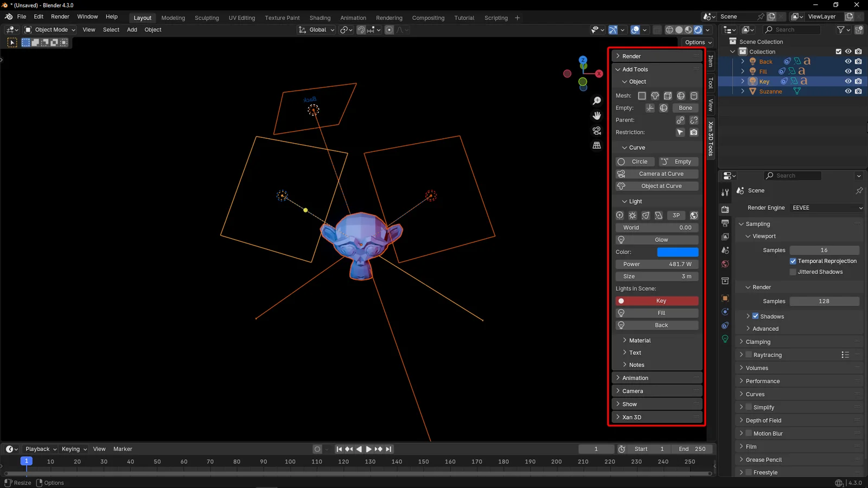Add a cube from the Mesh row icons
The image size is (868, 488).
(668, 95)
